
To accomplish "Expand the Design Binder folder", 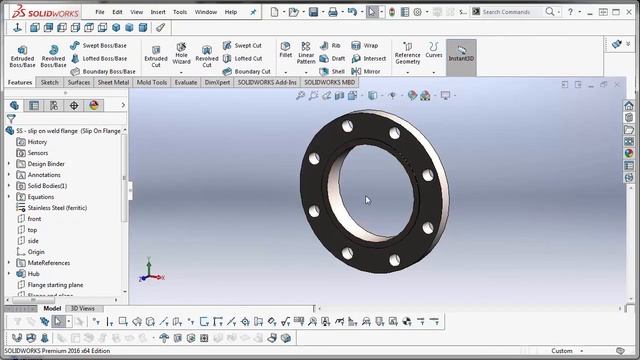I will [9, 164].
